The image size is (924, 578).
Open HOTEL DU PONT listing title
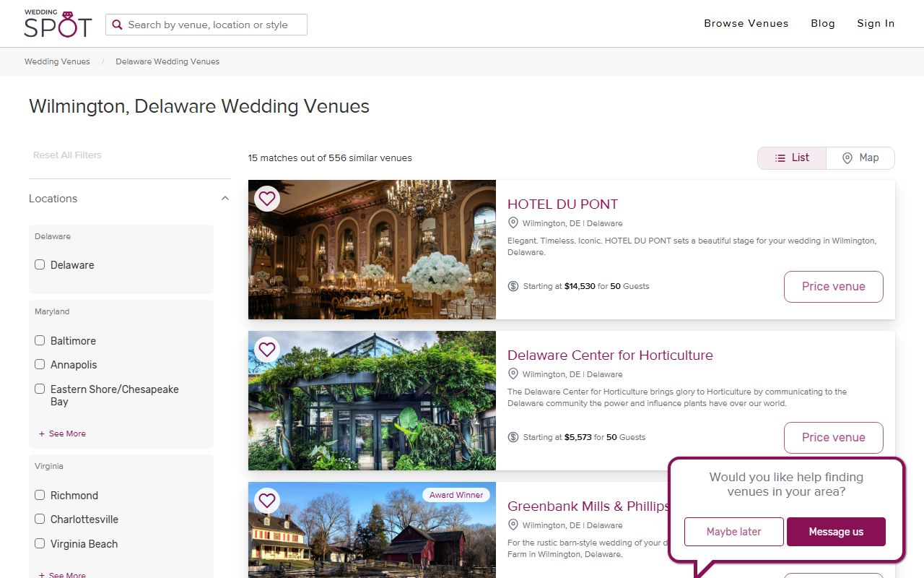tap(562, 204)
